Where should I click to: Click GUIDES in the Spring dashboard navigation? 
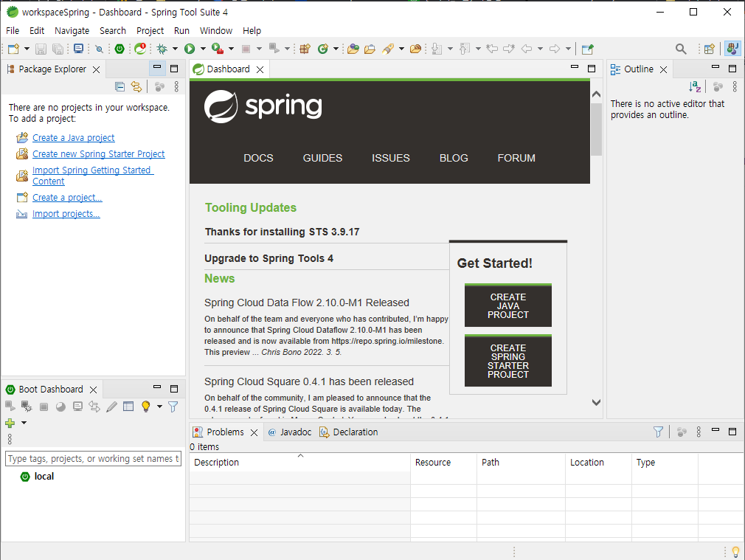click(322, 158)
